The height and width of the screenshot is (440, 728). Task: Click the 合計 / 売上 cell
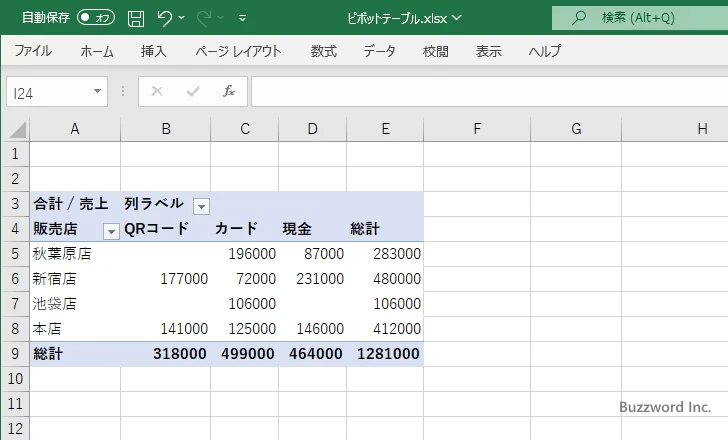pos(75,204)
